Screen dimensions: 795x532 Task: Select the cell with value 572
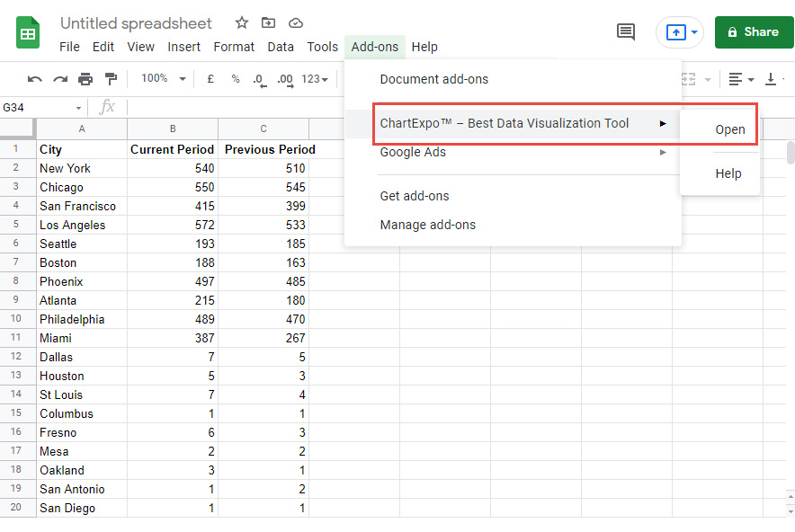[x=173, y=225]
